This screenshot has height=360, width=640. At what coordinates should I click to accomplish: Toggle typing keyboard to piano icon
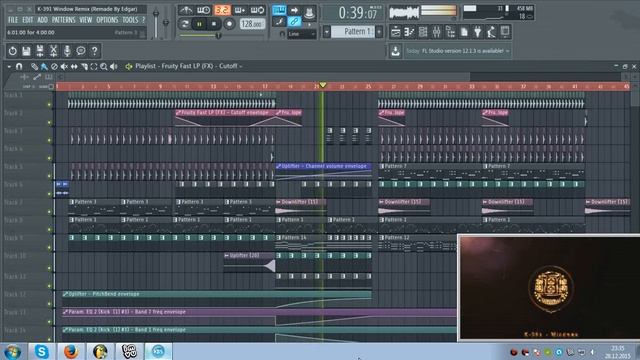click(279, 10)
